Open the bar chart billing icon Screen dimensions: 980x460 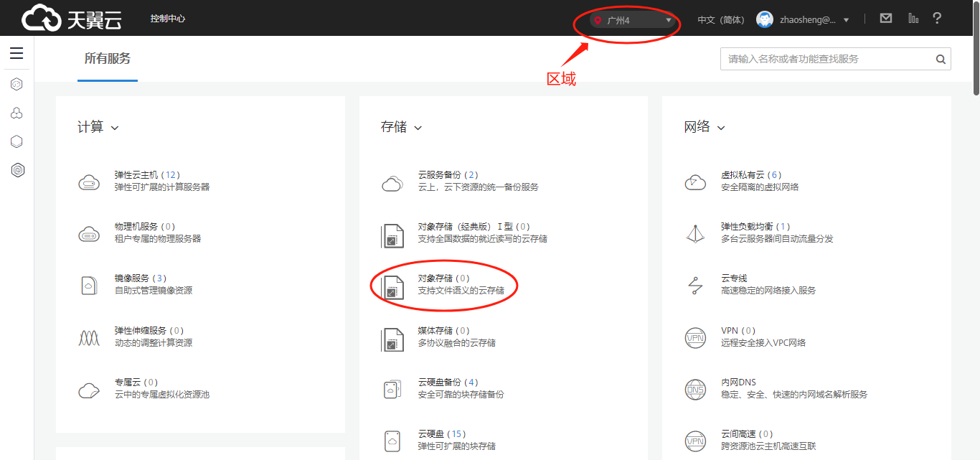tap(913, 19)
